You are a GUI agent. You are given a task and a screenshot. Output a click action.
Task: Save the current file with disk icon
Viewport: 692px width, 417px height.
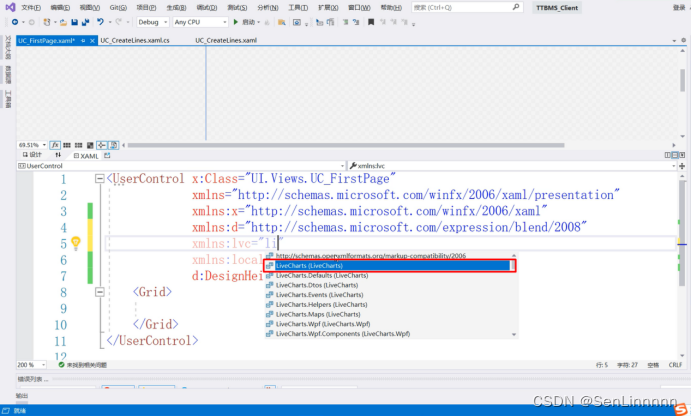[75, 22]
